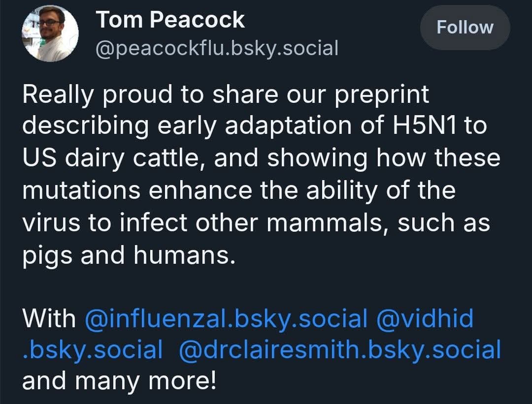Click the phrase "pigs and humans"
Image resolution: width=532 pixels, height=404 pixels.
click(x=127, y=255)
